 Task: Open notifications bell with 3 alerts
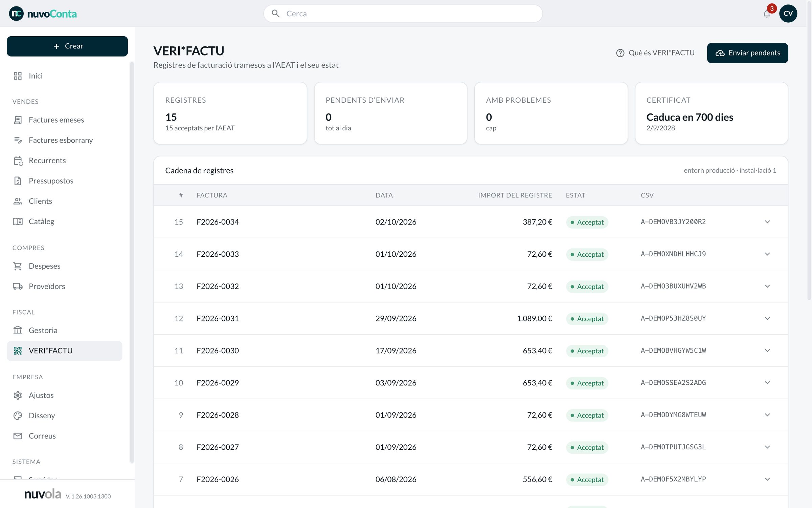[x=767, y=14]
